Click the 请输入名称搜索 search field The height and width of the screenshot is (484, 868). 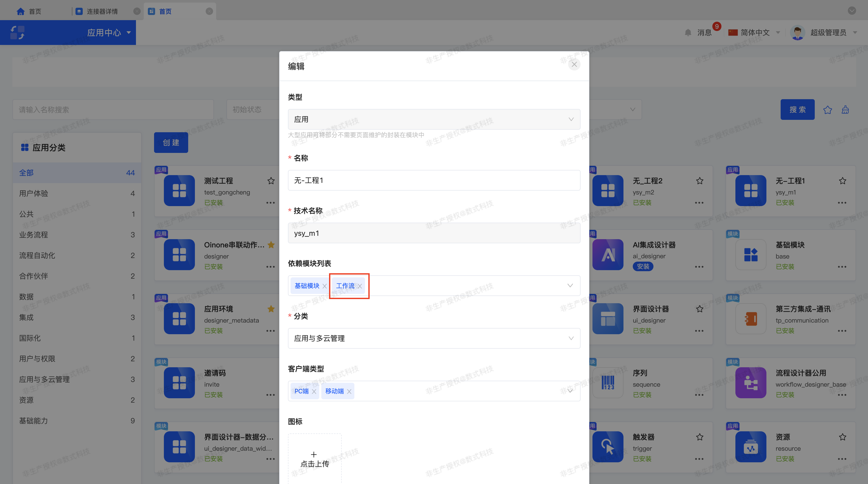point(113,110)
